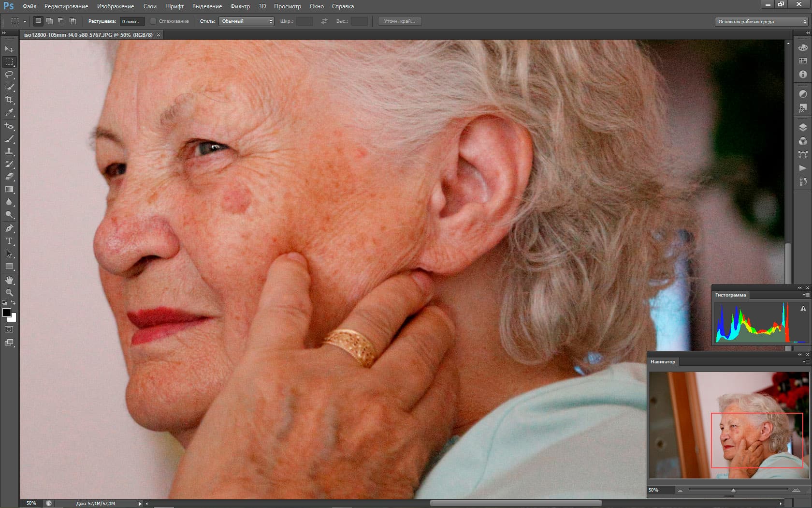The height and width of the screenshot is (508, 812).
Task: Open the Styles fx panel icon
Action: point(802,107)
